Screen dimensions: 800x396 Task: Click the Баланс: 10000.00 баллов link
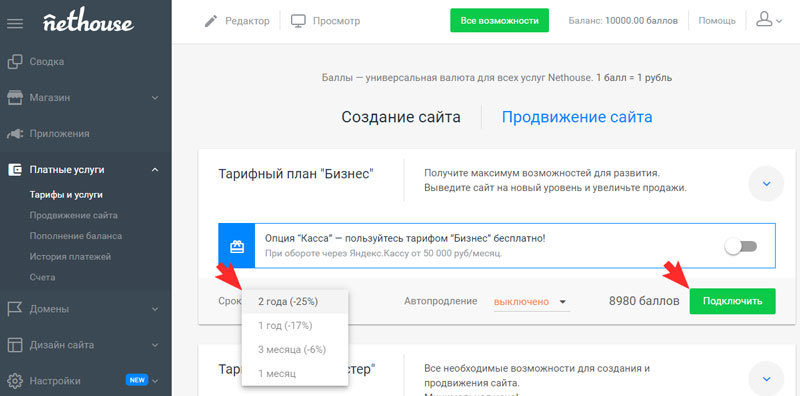coord(623,21)
